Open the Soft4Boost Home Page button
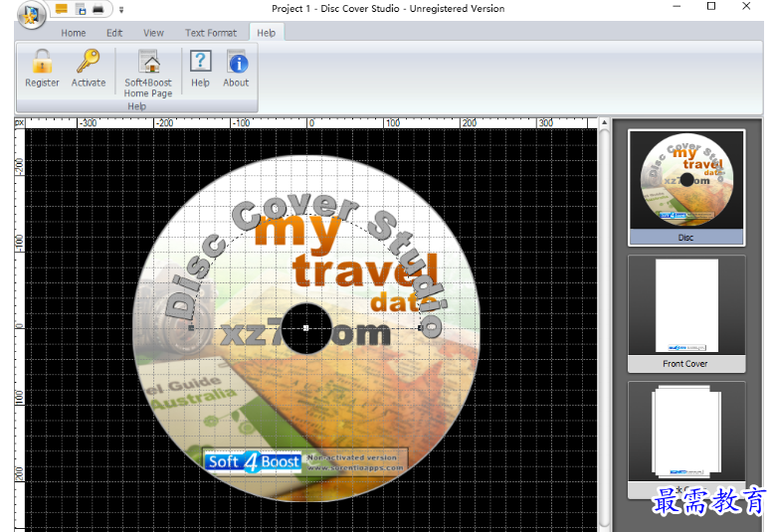This screenshot has width=775, height=532. coord(148,74)
